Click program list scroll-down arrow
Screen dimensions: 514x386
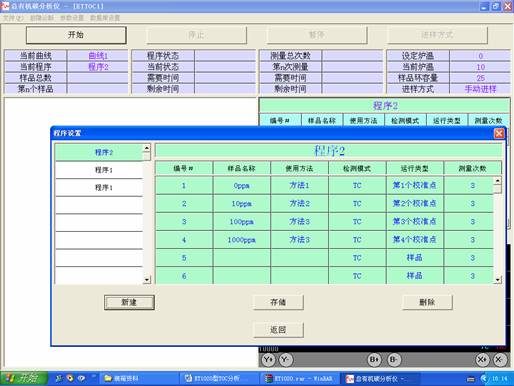click(147, 280)
